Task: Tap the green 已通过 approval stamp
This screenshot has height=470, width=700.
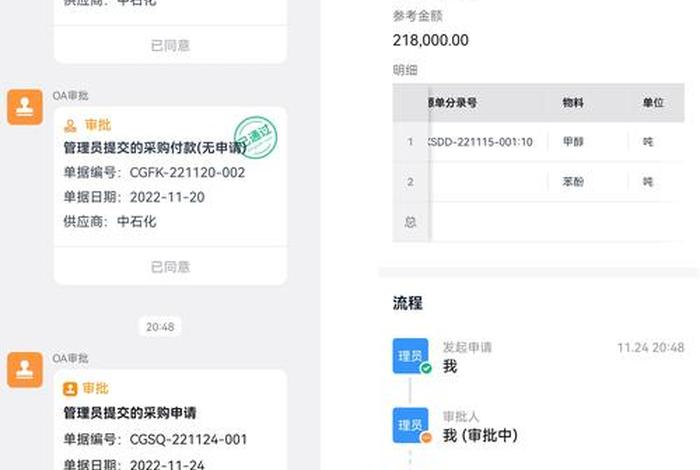Action: click(x=254, y=136)
